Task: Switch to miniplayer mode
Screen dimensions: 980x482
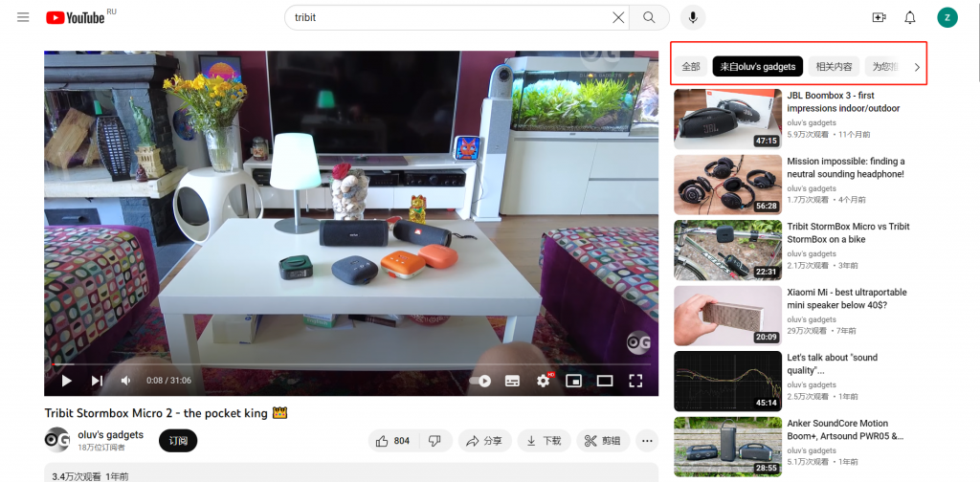Action: [573, 381]
